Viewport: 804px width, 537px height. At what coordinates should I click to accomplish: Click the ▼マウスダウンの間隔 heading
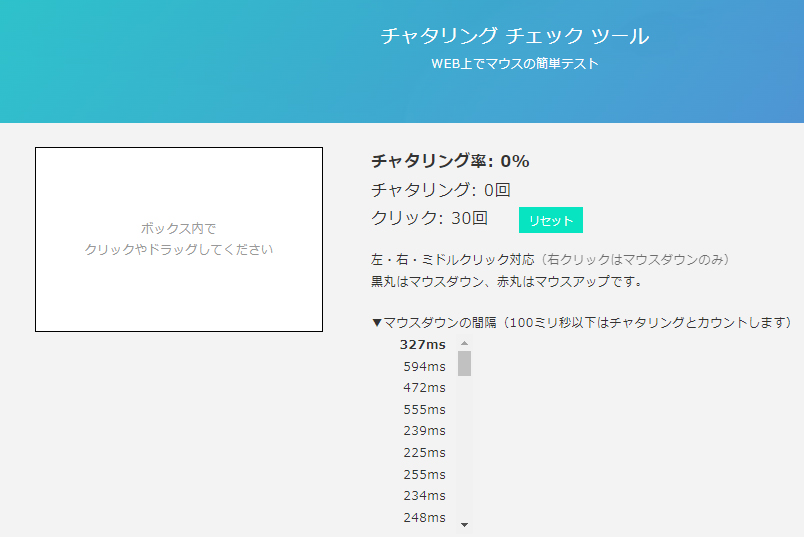click(581, 322)
